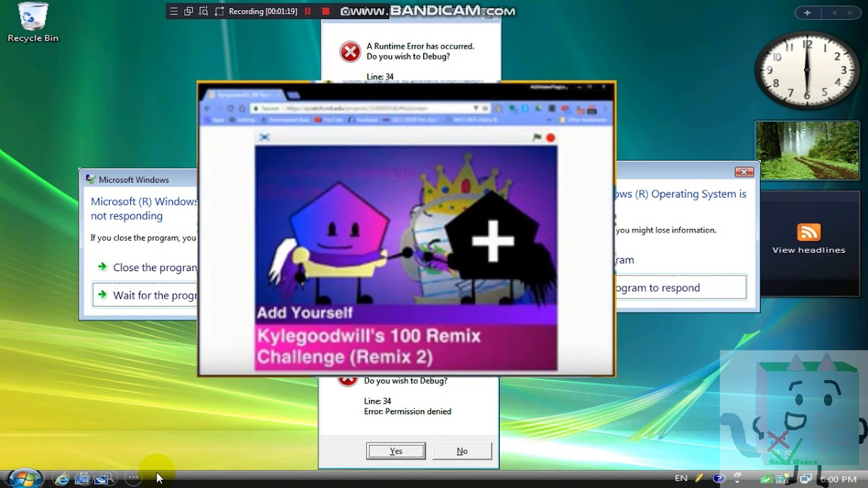868x488 pixels.
Task: Click View headlines in feed gadget
Action: [x=808, y=250]
